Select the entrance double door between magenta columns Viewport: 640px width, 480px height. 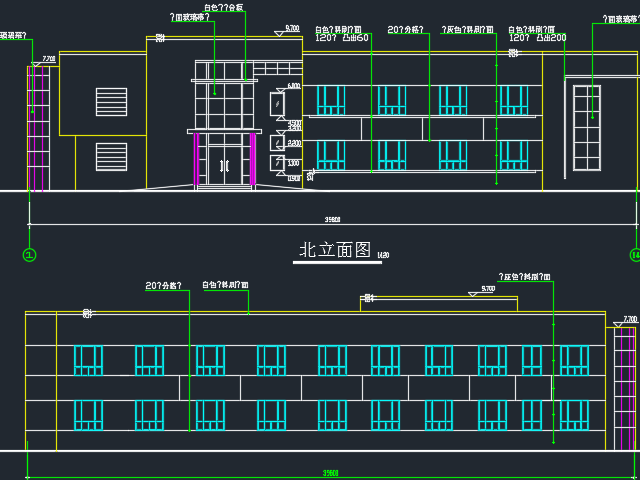tap(224, 164)
